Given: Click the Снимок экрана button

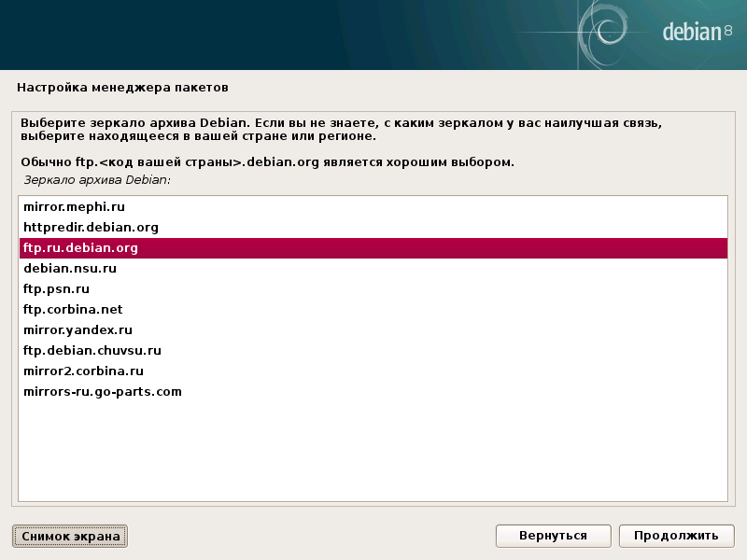Looking at the screenshot, I should click(69, 536).
